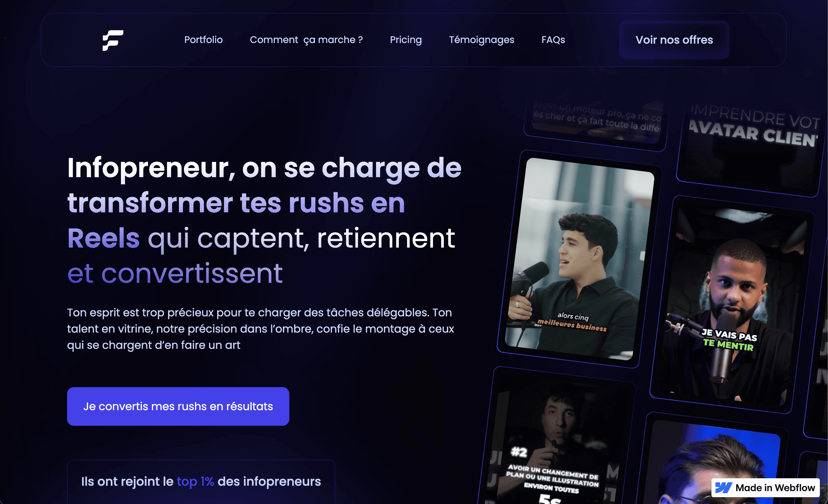Click the Webflow logo icon in badge
828x504 pixels.
coord(724,488)
